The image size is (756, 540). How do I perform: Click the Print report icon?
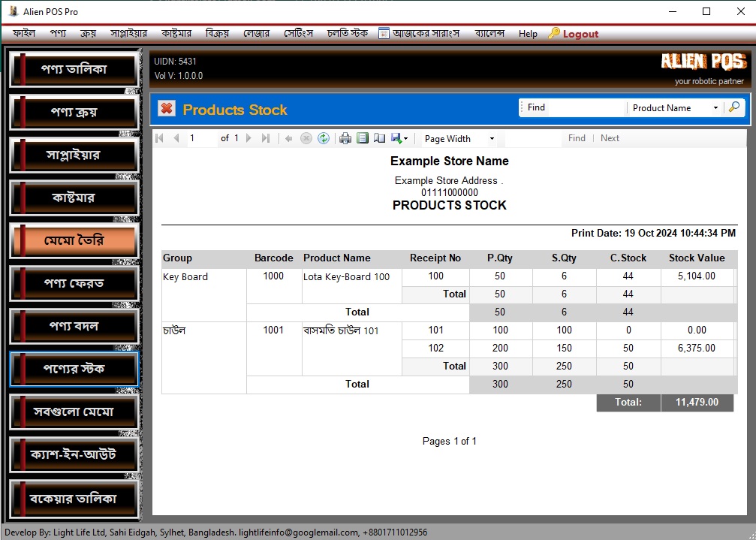pyautogui.click(x=345, y=138)
